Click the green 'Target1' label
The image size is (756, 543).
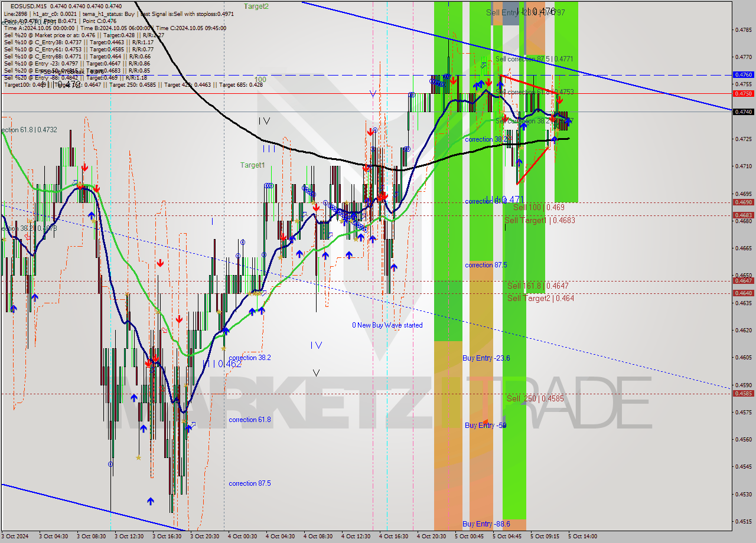click(252, 165)
